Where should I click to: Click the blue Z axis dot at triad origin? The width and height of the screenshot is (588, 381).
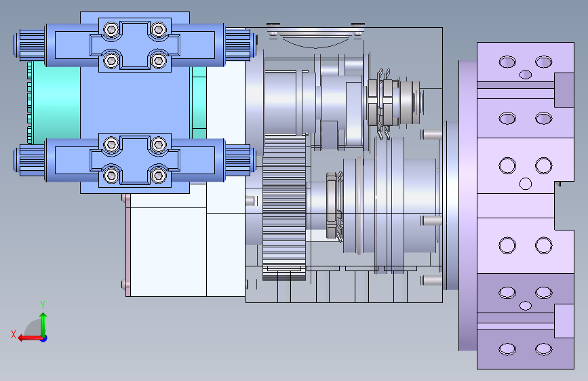[x=44, y=338]
